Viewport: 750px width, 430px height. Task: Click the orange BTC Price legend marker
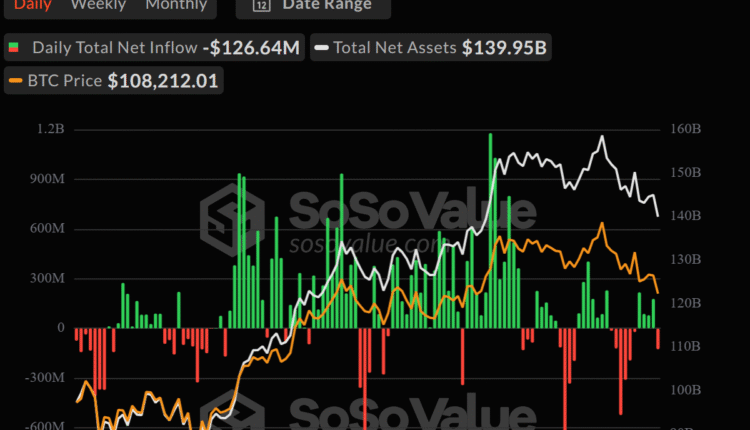[x=16, y=80]
